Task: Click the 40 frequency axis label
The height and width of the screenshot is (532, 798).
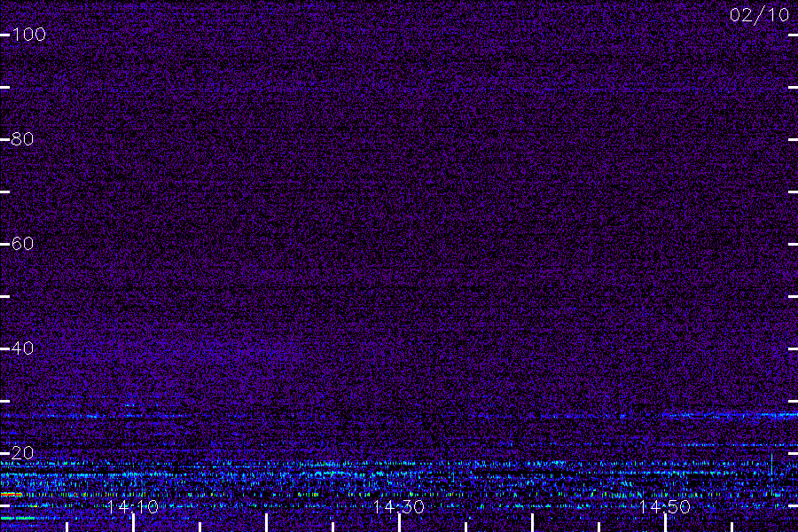Action: tap(22, 348)
